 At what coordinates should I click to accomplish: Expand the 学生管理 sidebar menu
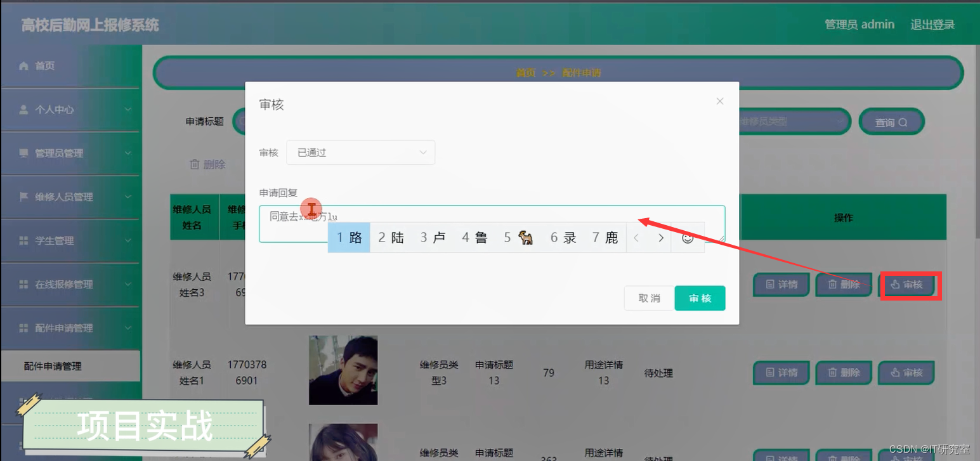pyautogui.click(x=70, y=241)
